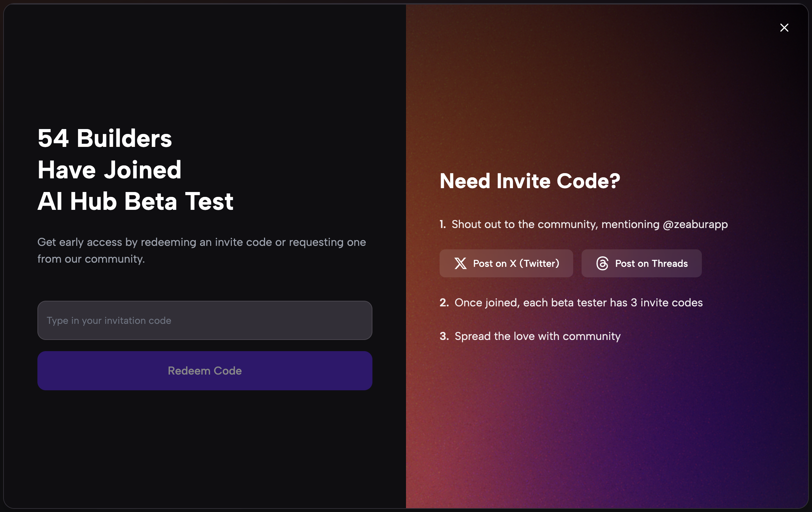
Task: Click the numbered '1.' list marker
Action: [x=443, y=225]
